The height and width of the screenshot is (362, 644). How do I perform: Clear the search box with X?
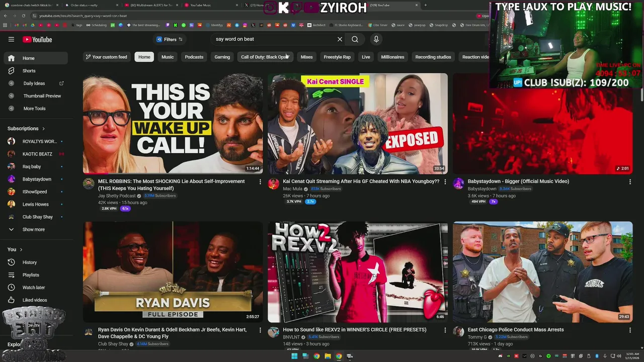click(x=340, y=39)
